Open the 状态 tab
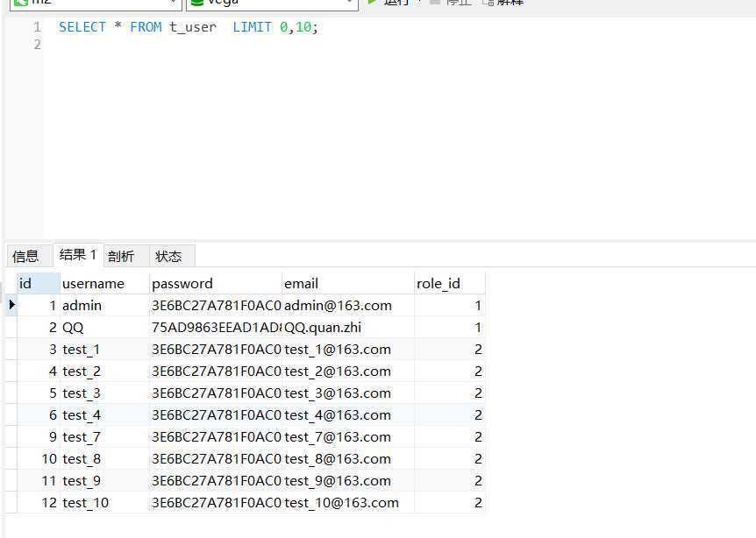Viewport: 756px width, 538px height. click(x=172, y=256)
